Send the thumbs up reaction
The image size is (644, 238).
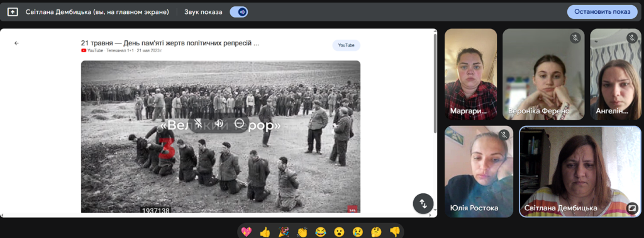[x=265, y=232]
